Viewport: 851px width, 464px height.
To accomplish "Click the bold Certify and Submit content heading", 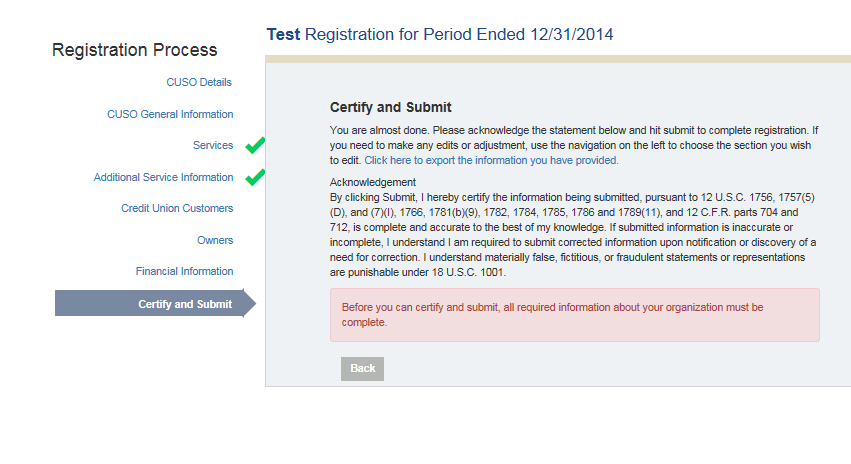I will click(391, 107).
